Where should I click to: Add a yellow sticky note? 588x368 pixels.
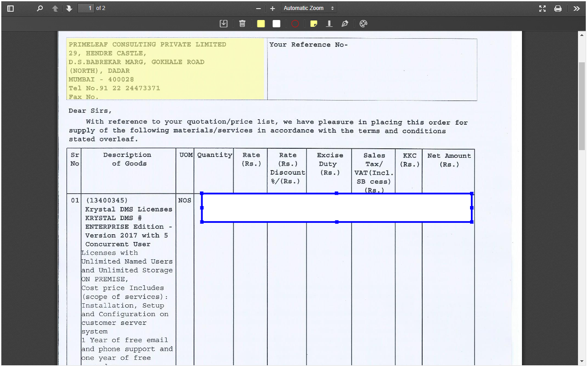click(x=314, y=24)
